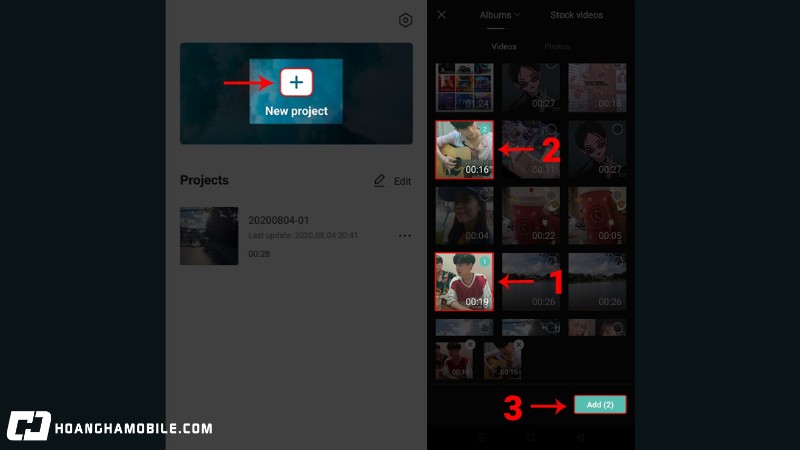This screenshot has height=450, width=800.
Task: Tap the Android home button
Action: 531,437
